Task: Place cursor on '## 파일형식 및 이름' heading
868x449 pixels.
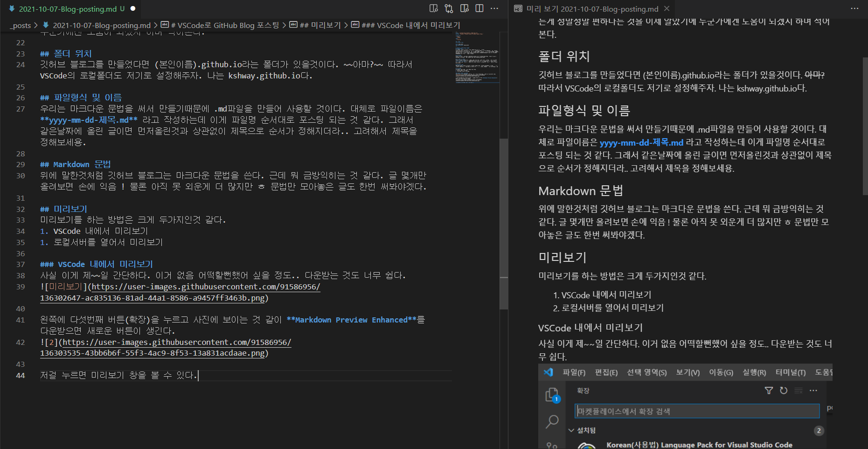Action: click(81, 98)
